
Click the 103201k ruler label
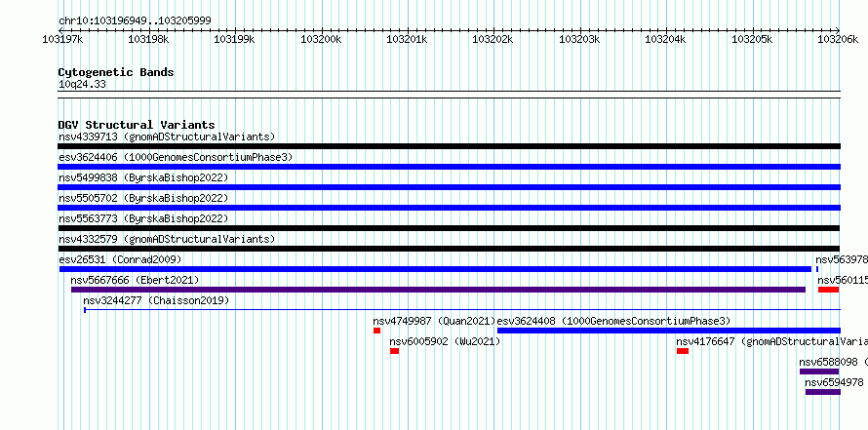tap(407, 39)
